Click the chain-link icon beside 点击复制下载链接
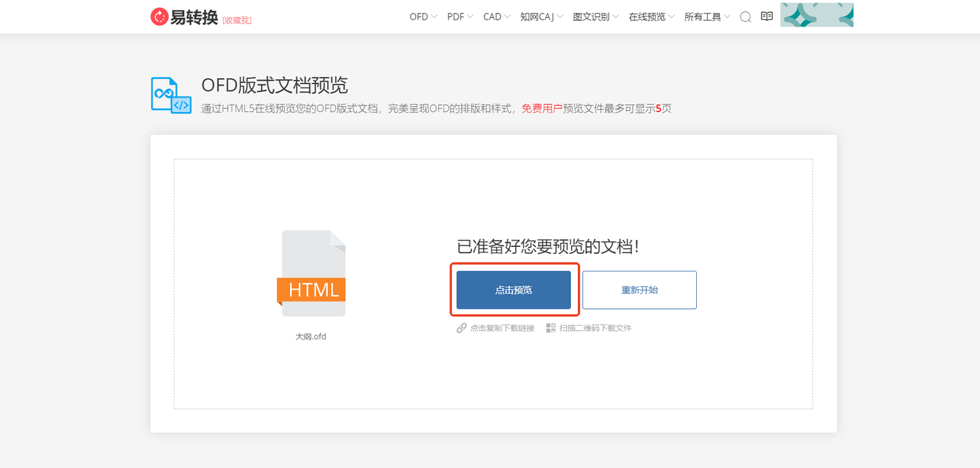Viewport: 980px width, 468px height. pos(461,327)
